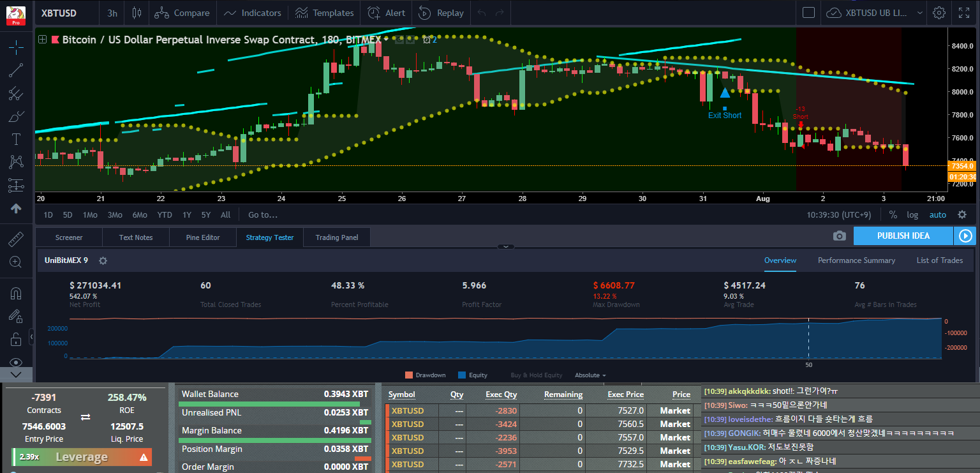
Task: Toggle auto scale on the chart
Action: click(x=937, y=214)
